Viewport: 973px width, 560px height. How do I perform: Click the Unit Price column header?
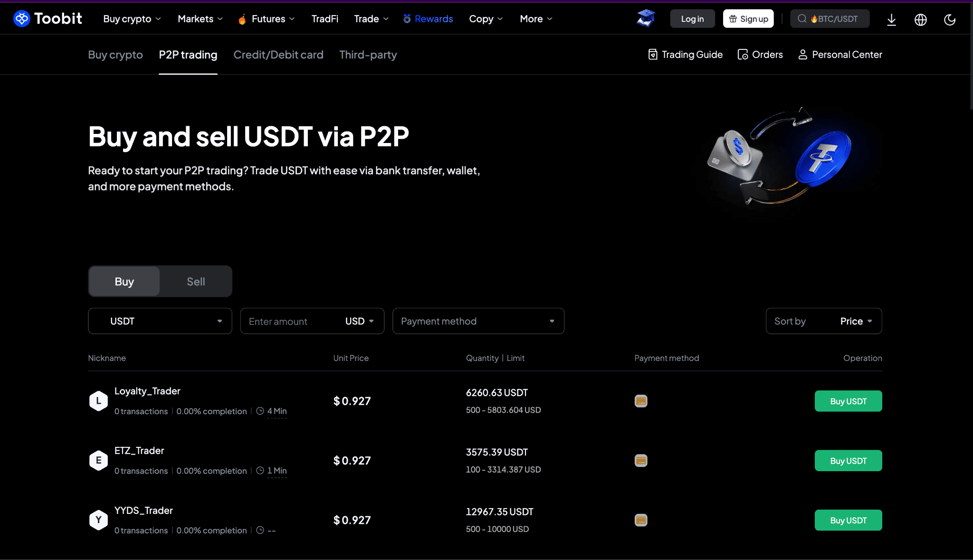pyautogui.click(x=351, y=358)
